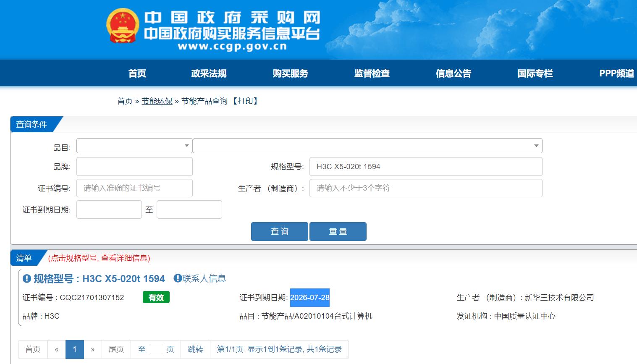
Task: Click the www.ccgp.gov.cn banner text
Action: [x=232, y=47]
